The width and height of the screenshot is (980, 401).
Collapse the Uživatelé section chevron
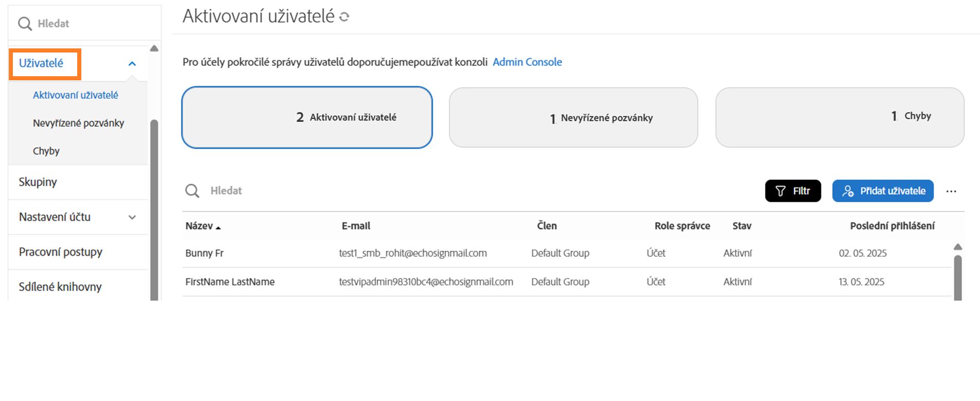point(132,64)
